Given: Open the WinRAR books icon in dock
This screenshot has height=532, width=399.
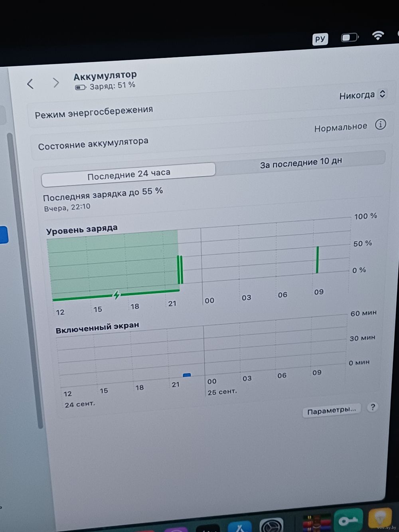Looking at the screenshot, I should pos(317,522).
